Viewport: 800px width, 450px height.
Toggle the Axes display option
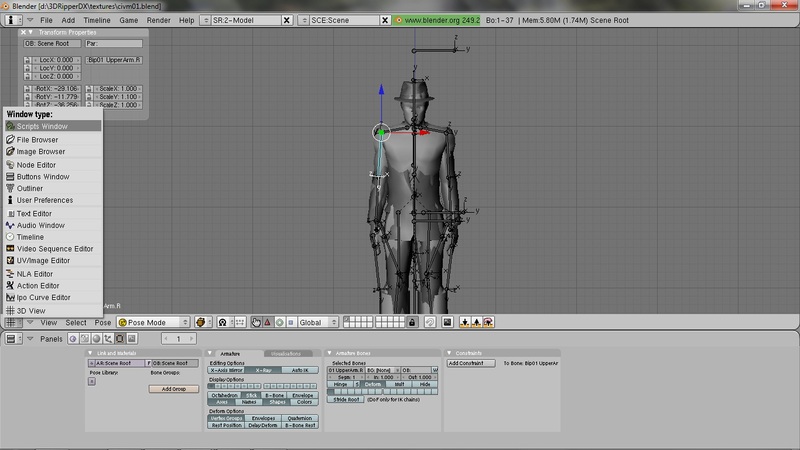[222, 402]
